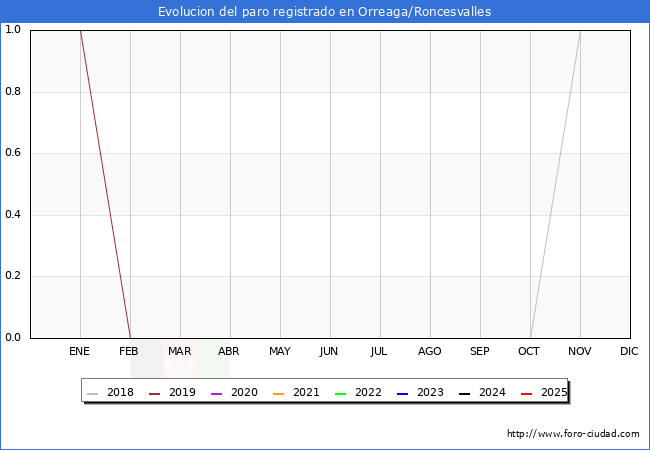Viewport: 650px width, 450px height.
Task: Click the MAR month axis label
Action: point(180,352)
